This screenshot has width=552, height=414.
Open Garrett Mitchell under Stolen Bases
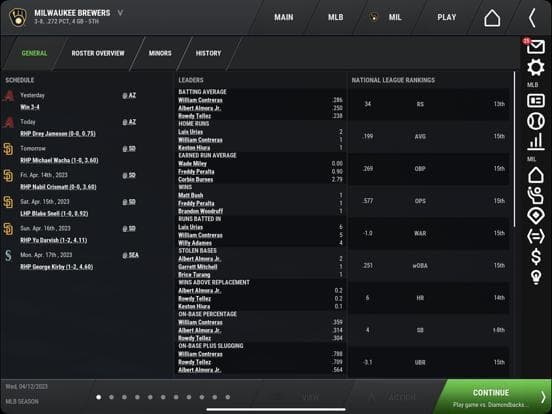197,267
